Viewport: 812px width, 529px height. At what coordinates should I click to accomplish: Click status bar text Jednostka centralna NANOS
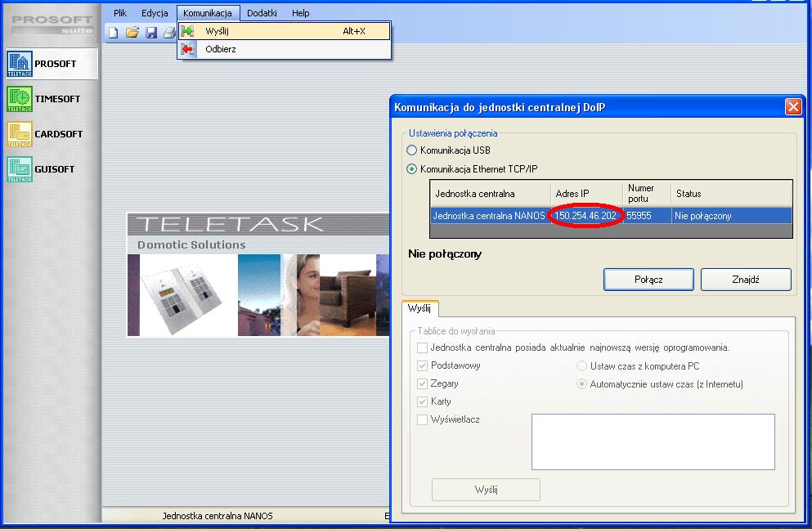217,516
